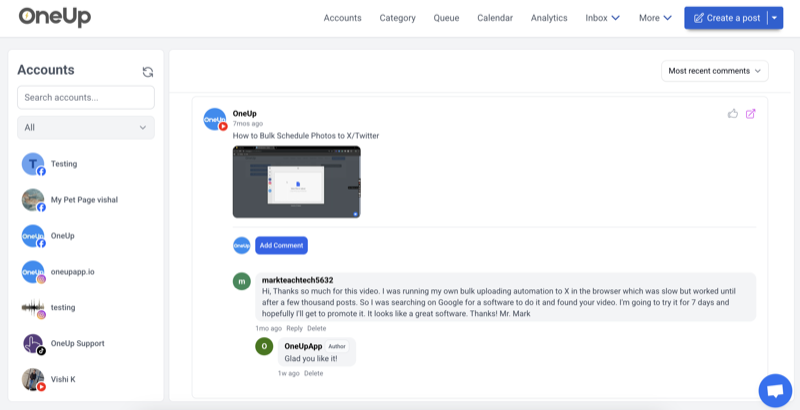Open the video thumbnail preview
This screenshot has width=800, height=410.
click(x=296, y=182)
